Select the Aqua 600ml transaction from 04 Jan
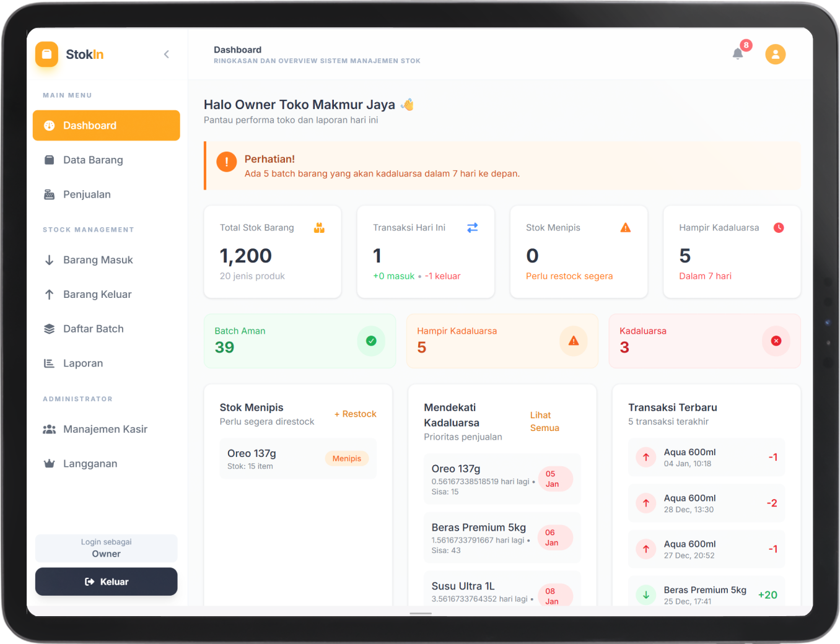Image resolution: width=840 pixels, height=644 pixels. click(x=706, y=457)
